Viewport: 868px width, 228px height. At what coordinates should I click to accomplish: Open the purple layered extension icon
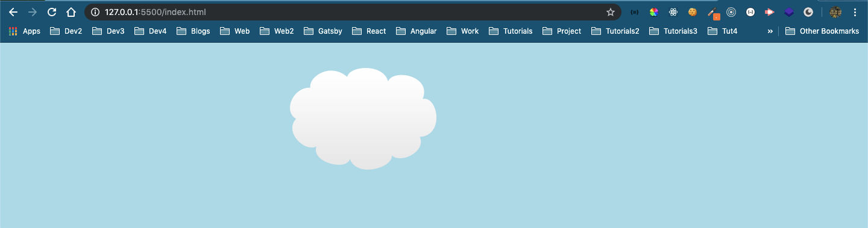[789, 12]
